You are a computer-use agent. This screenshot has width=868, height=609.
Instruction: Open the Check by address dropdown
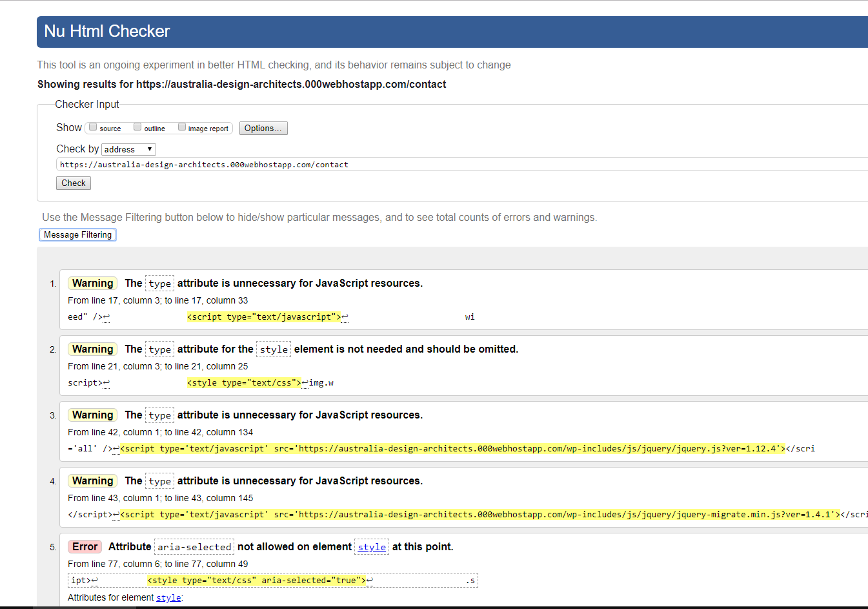[128, 149]
